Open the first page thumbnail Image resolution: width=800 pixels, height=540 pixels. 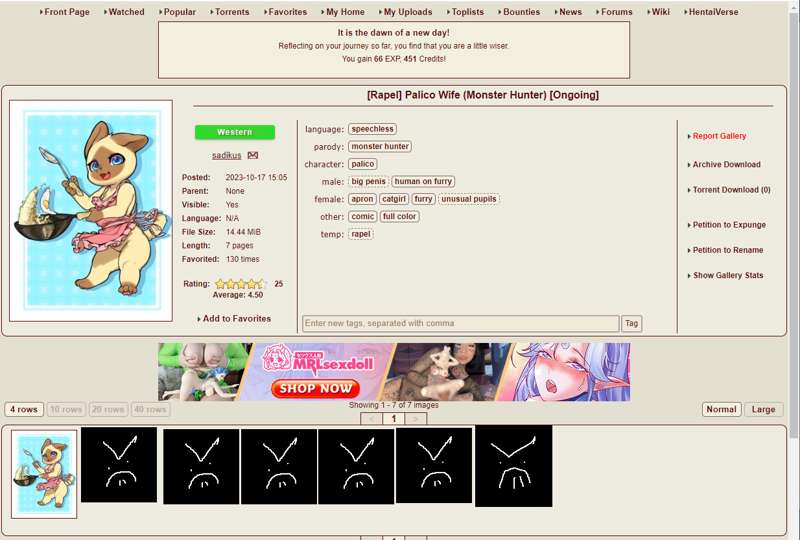click(x=44, y=473)
